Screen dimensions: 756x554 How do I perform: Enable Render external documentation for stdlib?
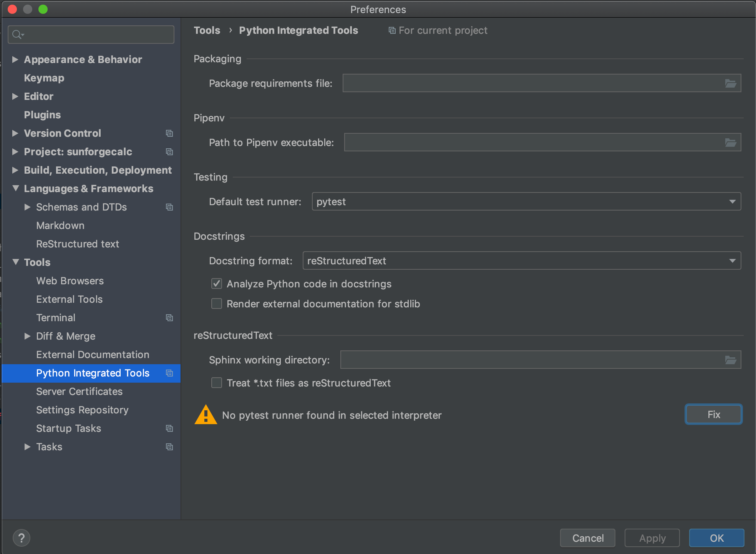pos(216,304)
